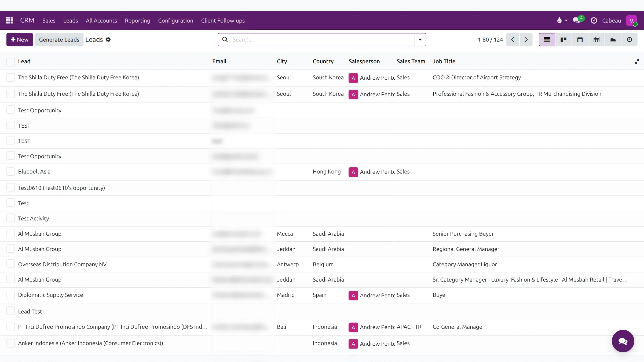644x362 pixels.
Task: Switch to pivot table view
Action: pos(597,40)
